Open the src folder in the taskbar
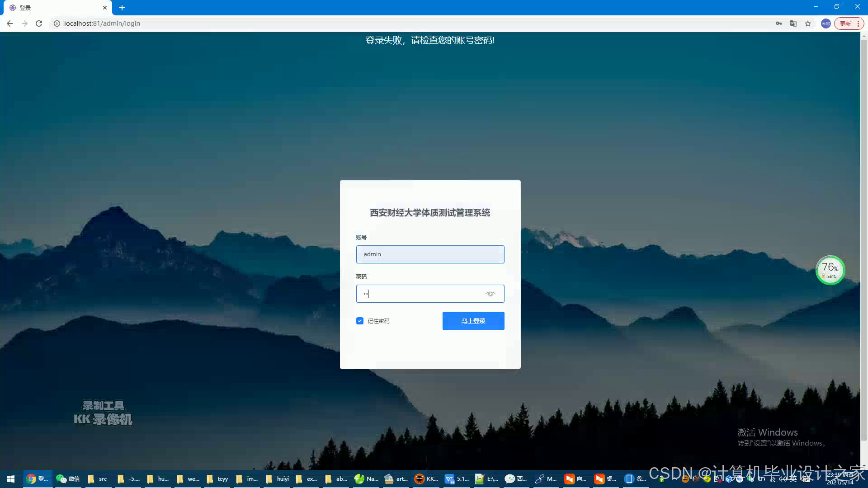Viewport: 868px width, 488px height. (x=98, y=479)
